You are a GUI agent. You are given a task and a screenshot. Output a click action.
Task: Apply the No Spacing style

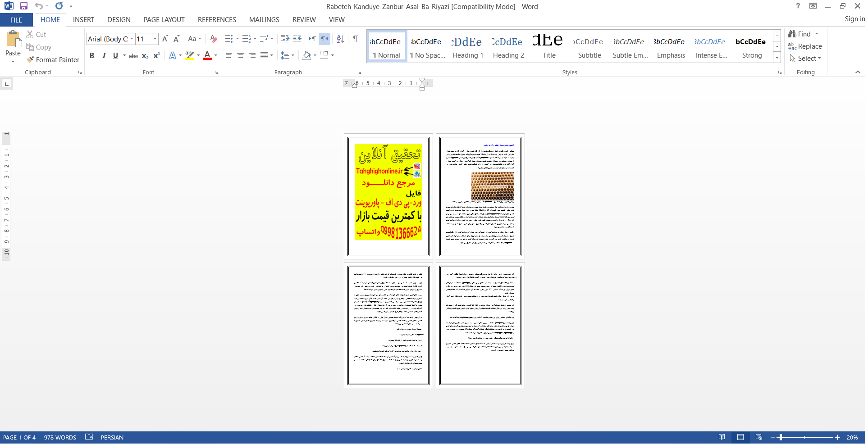coord(427,46)
